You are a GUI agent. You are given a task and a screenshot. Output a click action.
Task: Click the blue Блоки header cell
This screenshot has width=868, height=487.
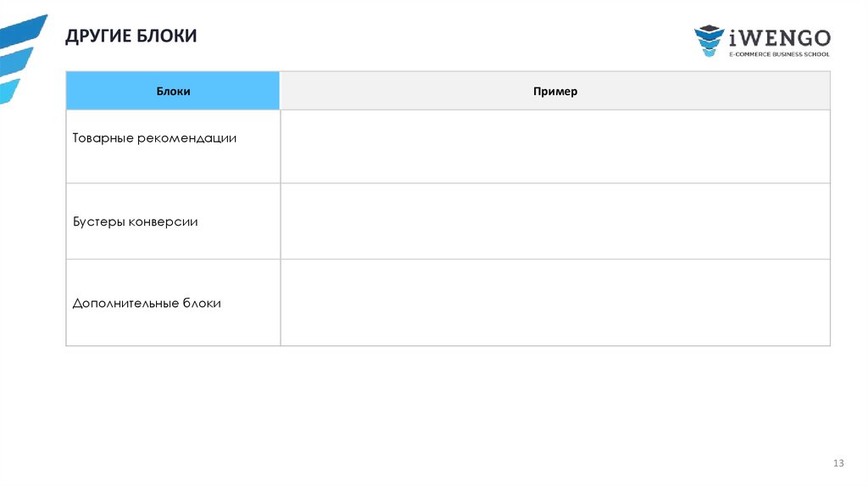(173, 91)
